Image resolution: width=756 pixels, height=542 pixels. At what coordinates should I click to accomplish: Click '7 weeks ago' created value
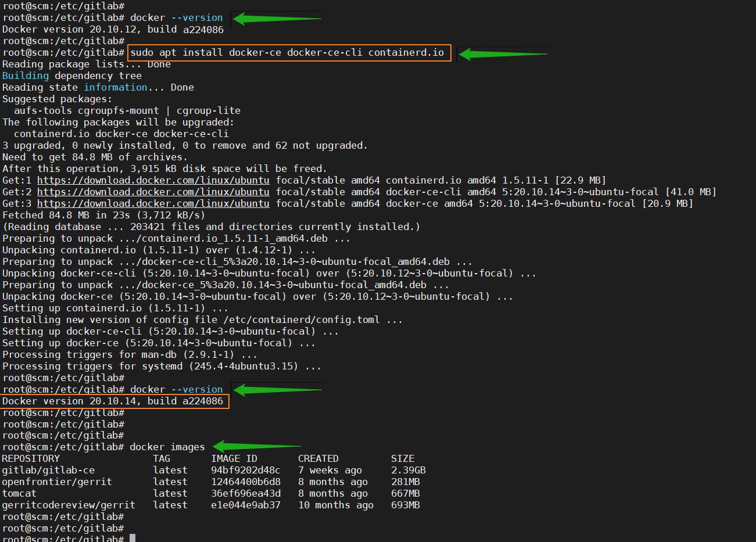pos(330,470)
